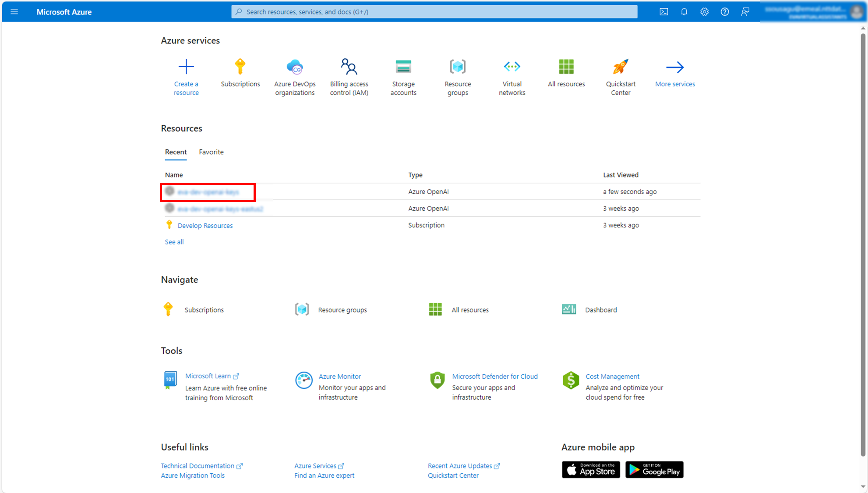This screenshot has width=868, height=493.
Task: Open Azure Migration Tools link
Action: (193, 475)
